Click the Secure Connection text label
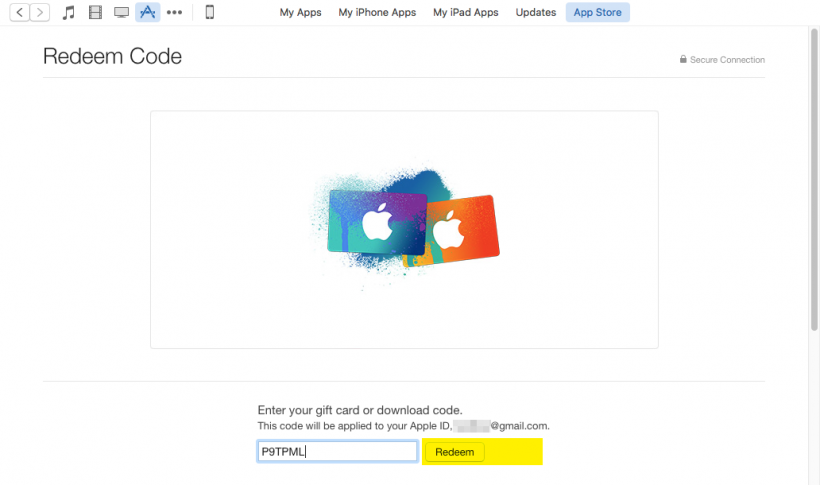The width and height of the screenshot is (820, 485). pos(727,60)
